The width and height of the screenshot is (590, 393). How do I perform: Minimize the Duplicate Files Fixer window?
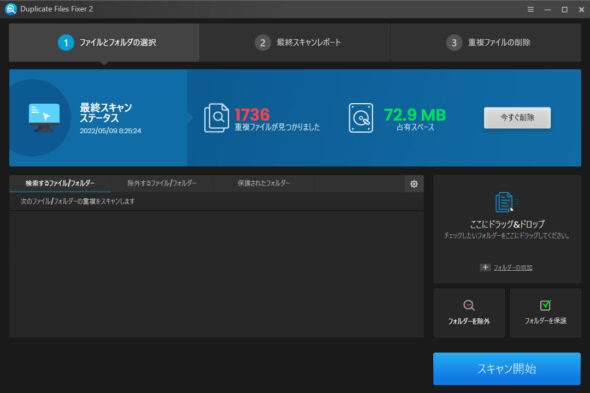pyautogui.click(x=547, y=9)
